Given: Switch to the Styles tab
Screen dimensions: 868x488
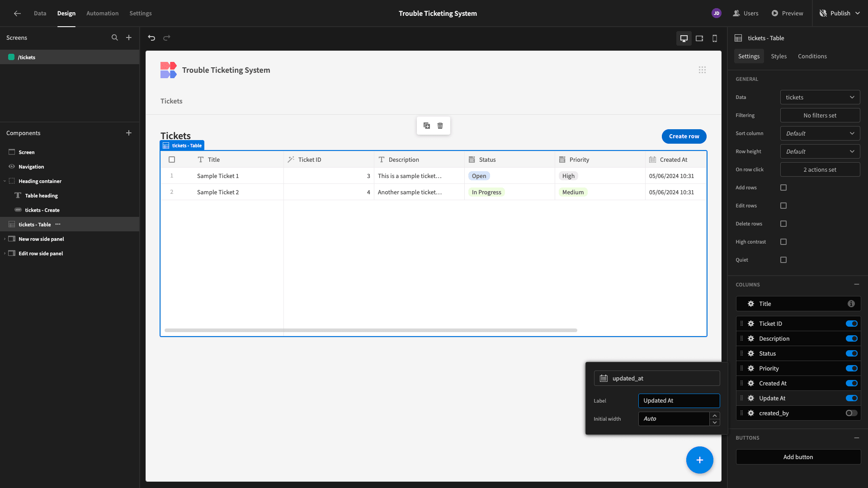Looking at the screenshot, I should 778,56.
